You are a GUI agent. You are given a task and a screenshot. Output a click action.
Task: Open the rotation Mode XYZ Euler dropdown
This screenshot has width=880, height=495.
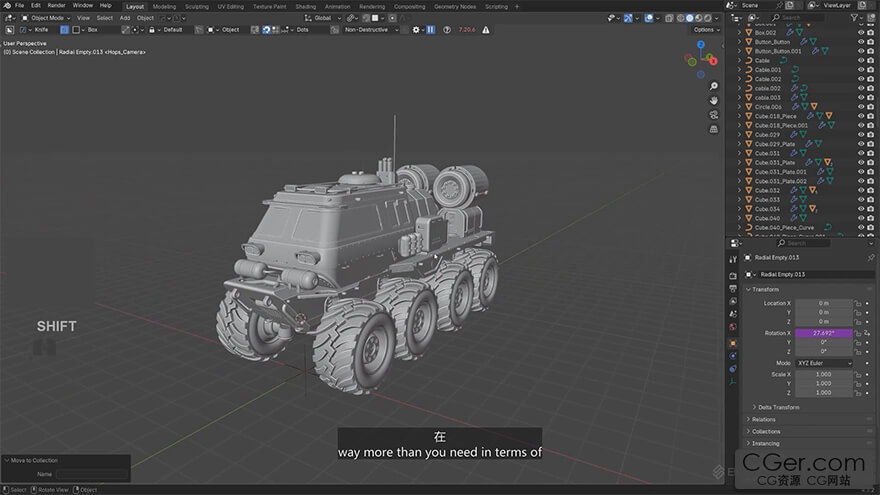pyautogui.click(x=823, y=363)
